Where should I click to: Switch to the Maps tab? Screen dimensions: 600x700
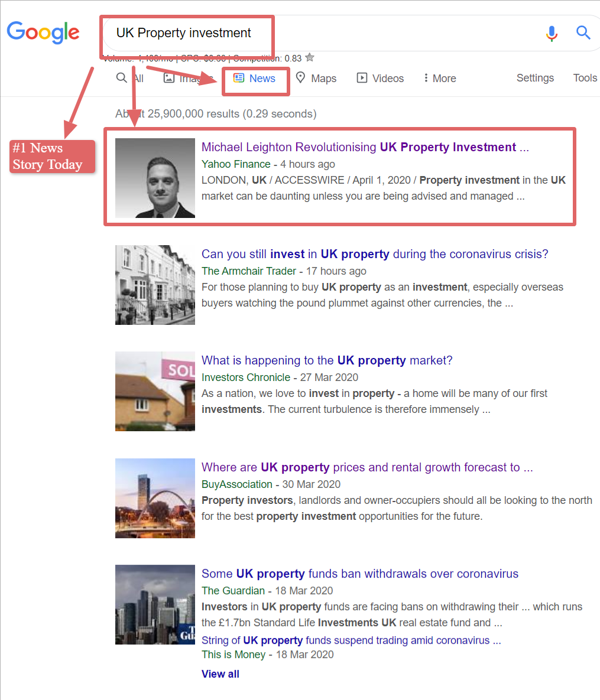(x=316, y=79)
